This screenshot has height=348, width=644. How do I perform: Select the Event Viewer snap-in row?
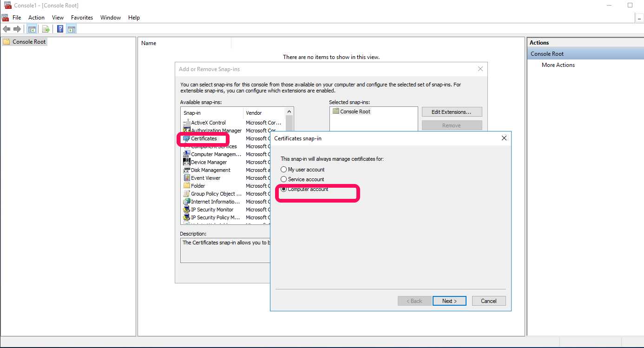click(x=226, y=178)
